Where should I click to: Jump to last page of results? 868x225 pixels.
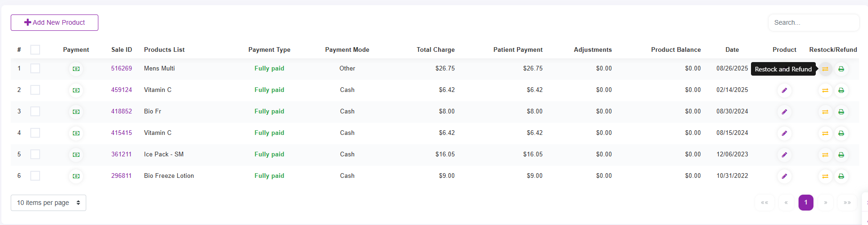(x=847, y=203)
